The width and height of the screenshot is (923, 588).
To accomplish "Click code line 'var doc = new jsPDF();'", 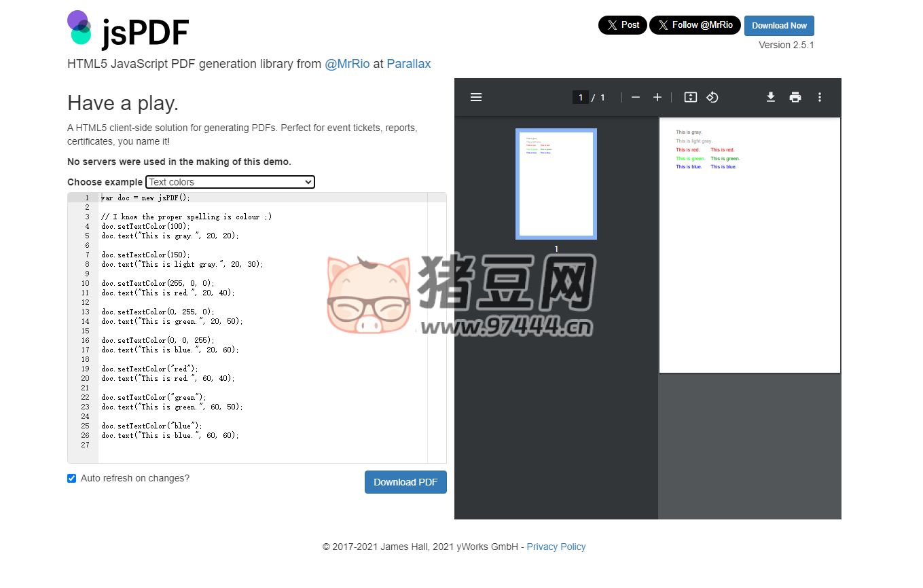I will pyautogui.click(x=146, y=198).
